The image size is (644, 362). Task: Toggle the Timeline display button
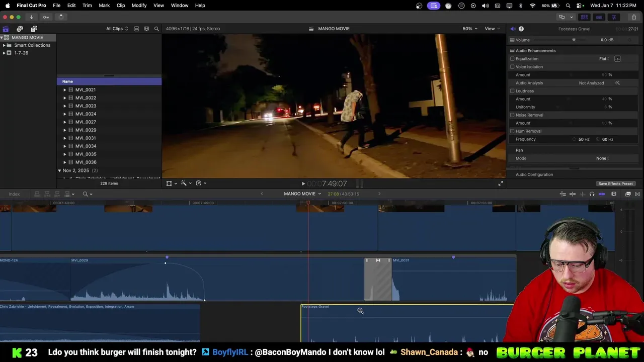point(599,17)
